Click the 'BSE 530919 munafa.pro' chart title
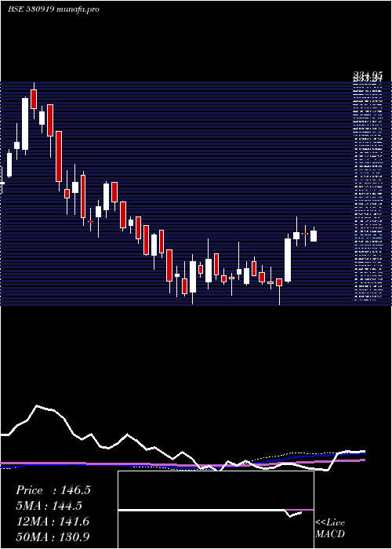Screen dimensions: 392x549 (x=53, y=9)
